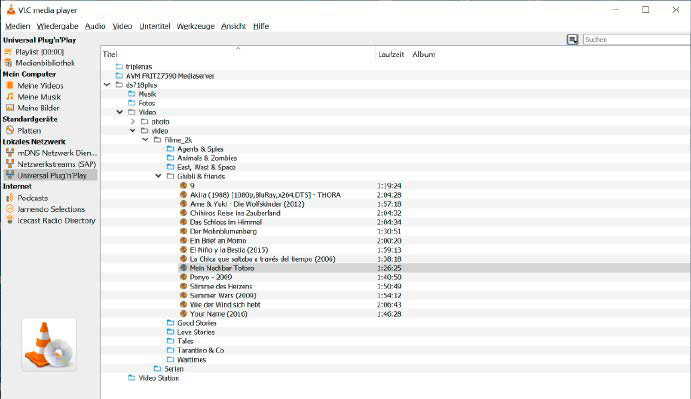
Task: Open the Hilfe menu
Action: (x=261, y=26)
